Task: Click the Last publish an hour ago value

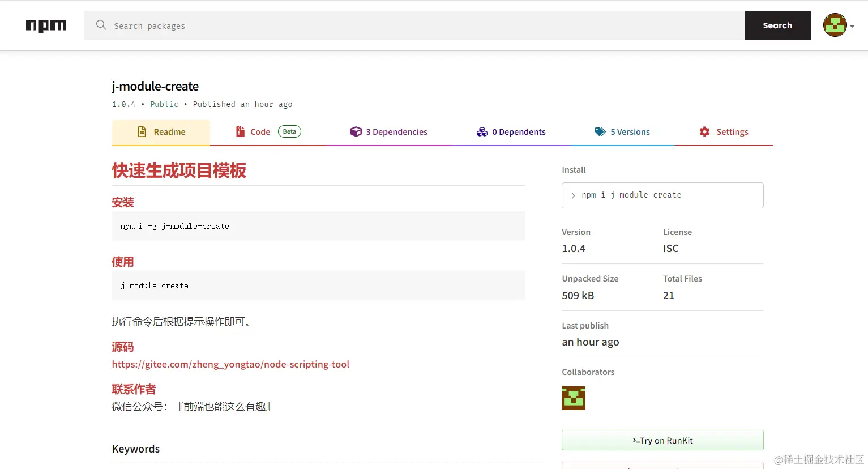Action: pyautogui.click(x=591, y=342)
